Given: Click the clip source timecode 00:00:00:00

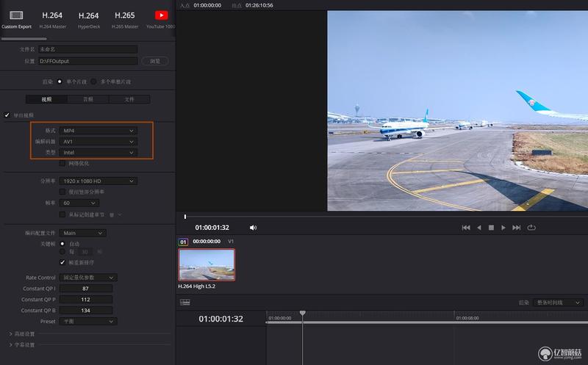Looking at the screenshot, I should click(207, 242).
